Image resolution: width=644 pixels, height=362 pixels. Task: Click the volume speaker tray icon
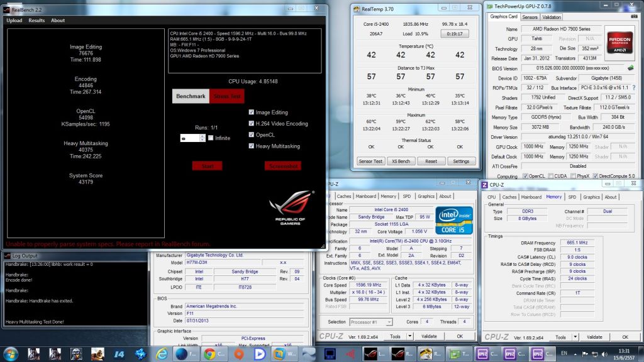pos(604,354)
